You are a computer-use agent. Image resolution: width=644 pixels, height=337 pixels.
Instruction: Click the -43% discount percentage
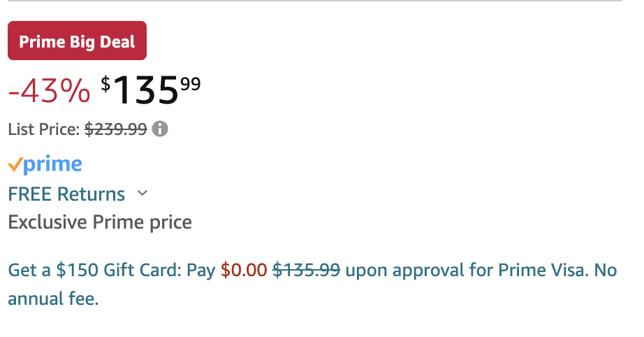pos(49,91)
